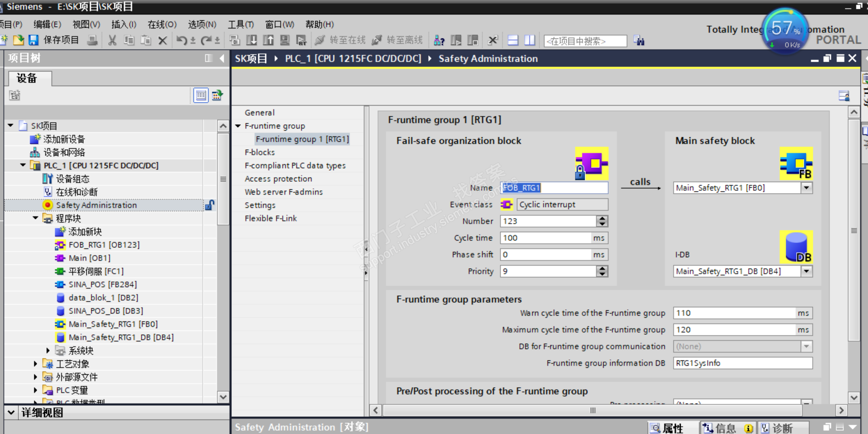
Task: Select F-blocks in the navigation list
Action: tap(260, 152)
